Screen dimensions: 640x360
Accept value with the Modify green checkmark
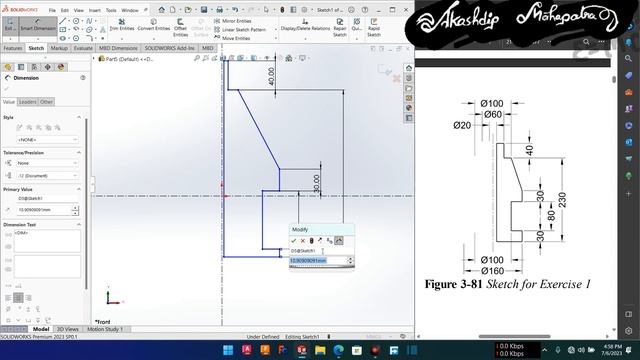pos(293,241)
